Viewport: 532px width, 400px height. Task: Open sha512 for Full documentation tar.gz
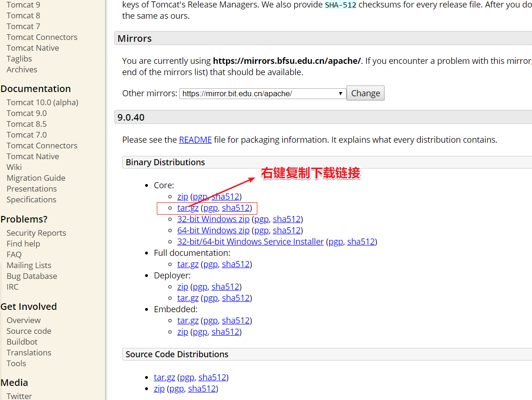coord(236,264)
